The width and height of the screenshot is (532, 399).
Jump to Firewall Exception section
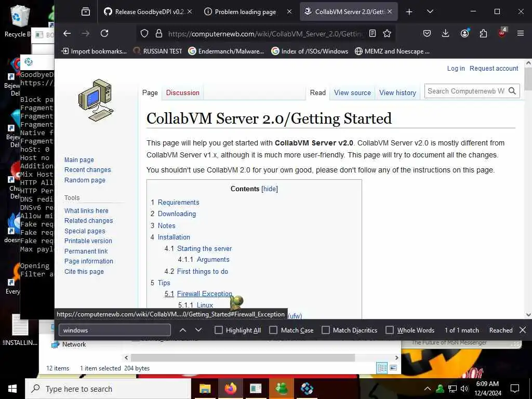(x=205, y=294)
